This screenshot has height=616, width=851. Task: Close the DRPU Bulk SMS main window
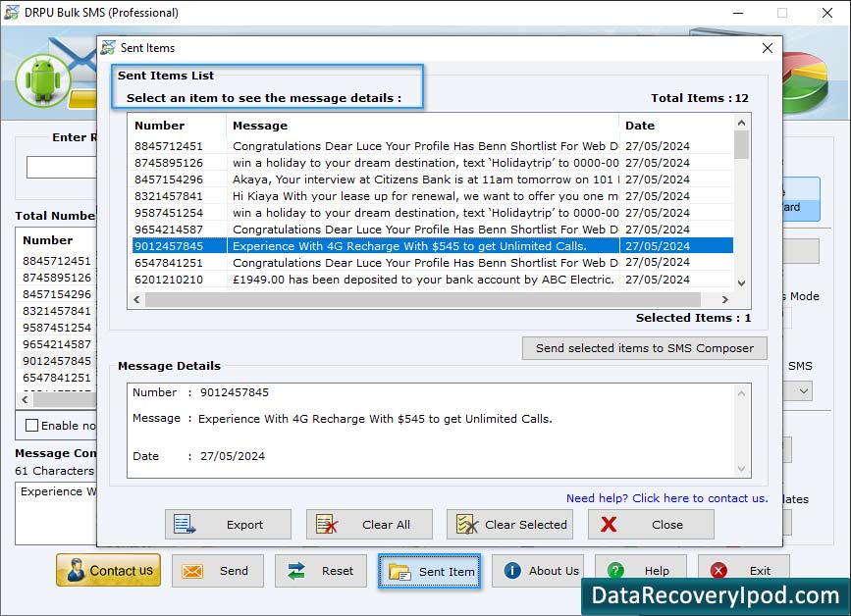click(827, 13)
